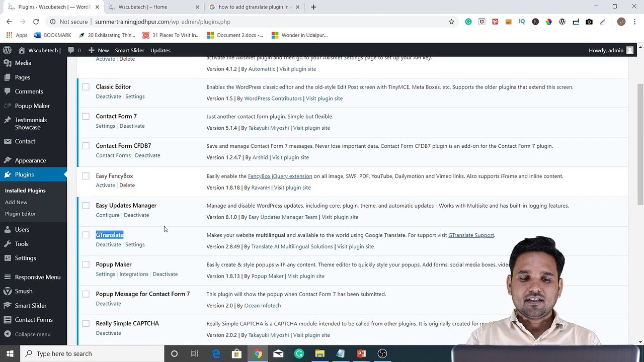Select Installed Plugins submenu item
The height and width of the screenshot is (362, 644).
(x=25, y=191)
